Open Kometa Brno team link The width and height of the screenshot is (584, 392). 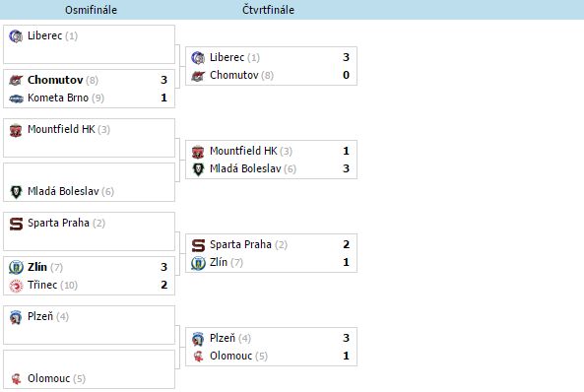[58, 98]
